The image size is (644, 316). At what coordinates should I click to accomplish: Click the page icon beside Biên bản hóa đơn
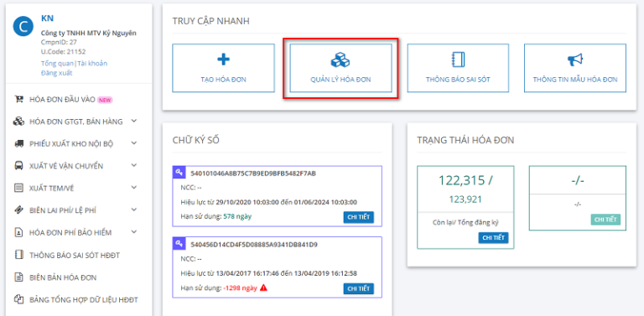coord(18,277)
